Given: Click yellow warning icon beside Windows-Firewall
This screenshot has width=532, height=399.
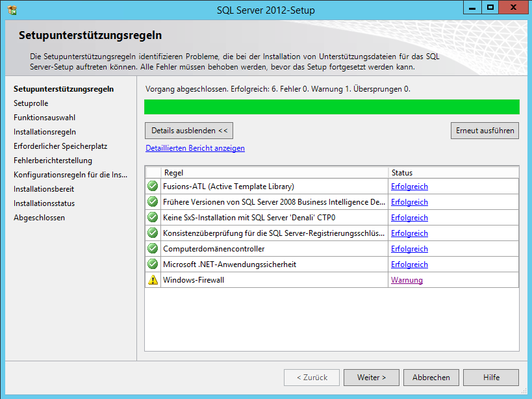Looking at the screenshot, I should (153, 280).
